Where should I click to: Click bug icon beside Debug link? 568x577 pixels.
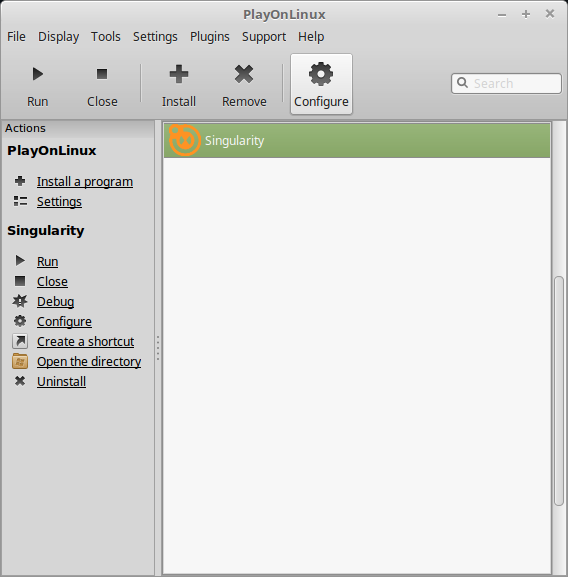pyautogui.click(x=20, y=301)
